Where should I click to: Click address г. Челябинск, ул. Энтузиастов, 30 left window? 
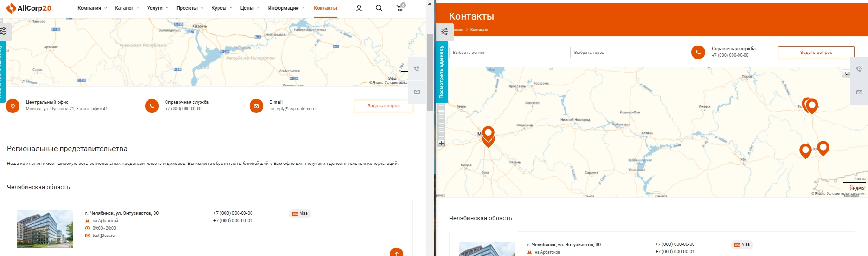(122, 213)
